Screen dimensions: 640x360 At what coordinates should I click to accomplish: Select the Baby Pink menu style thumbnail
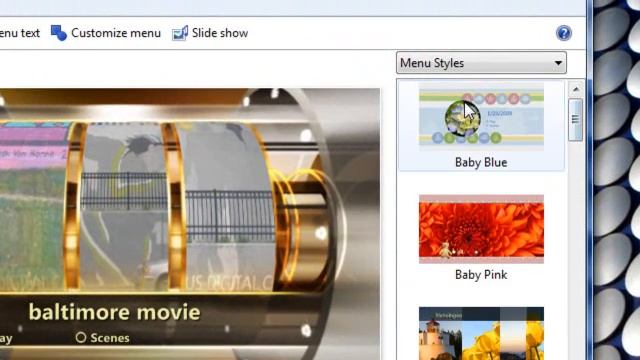(481, 229)
